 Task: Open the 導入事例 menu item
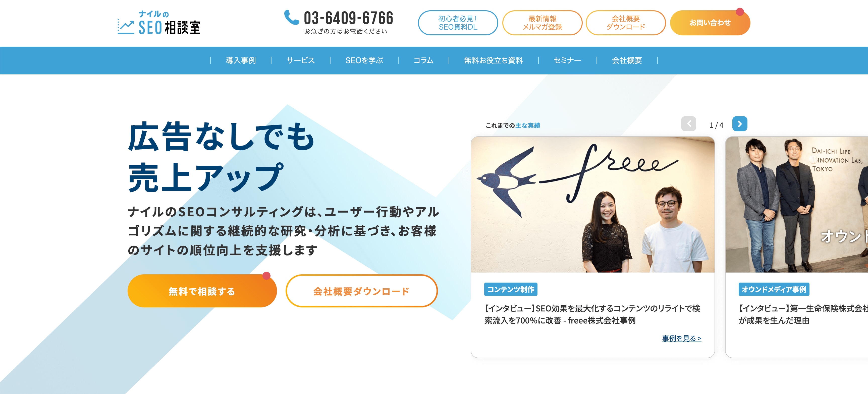click(241, 60)
